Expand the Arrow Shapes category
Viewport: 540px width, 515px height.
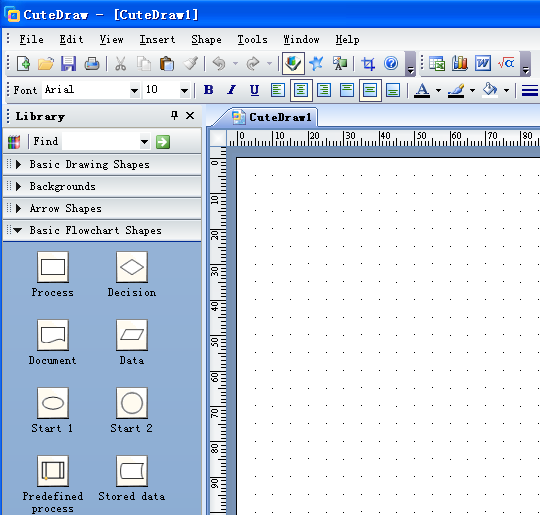pyautogui.click(x=102, y=208)
